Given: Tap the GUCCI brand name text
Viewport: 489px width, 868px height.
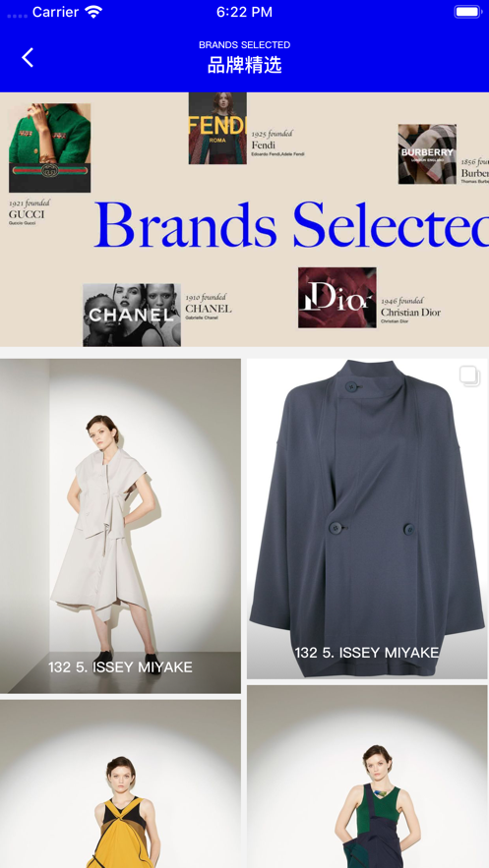Looking at the screenshot, I should [x=26, y=214].
